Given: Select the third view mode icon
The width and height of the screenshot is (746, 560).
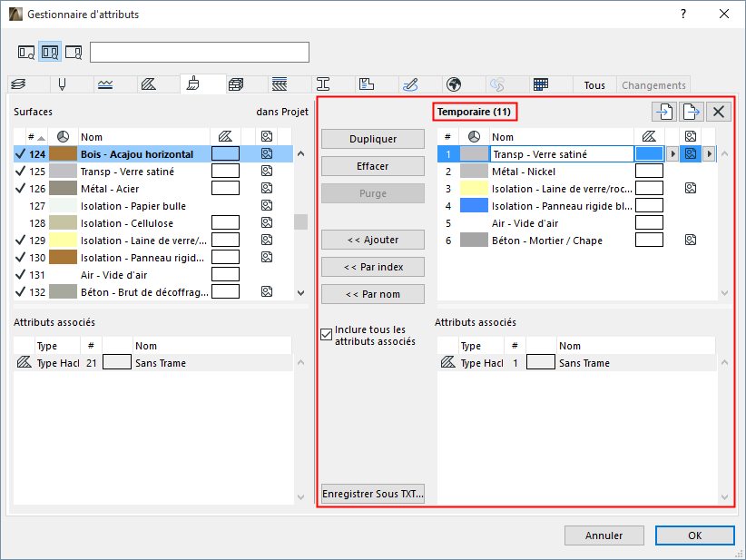Looking at the screenshot, I should tap(74, 52).
